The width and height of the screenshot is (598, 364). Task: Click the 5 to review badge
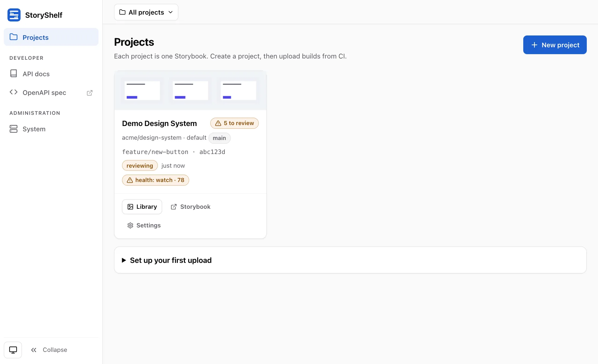[x=234, y=123]
